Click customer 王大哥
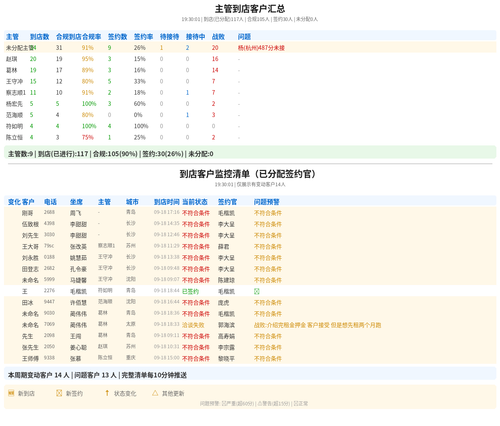This screenshot has width=500, height=426. [30, 247]
